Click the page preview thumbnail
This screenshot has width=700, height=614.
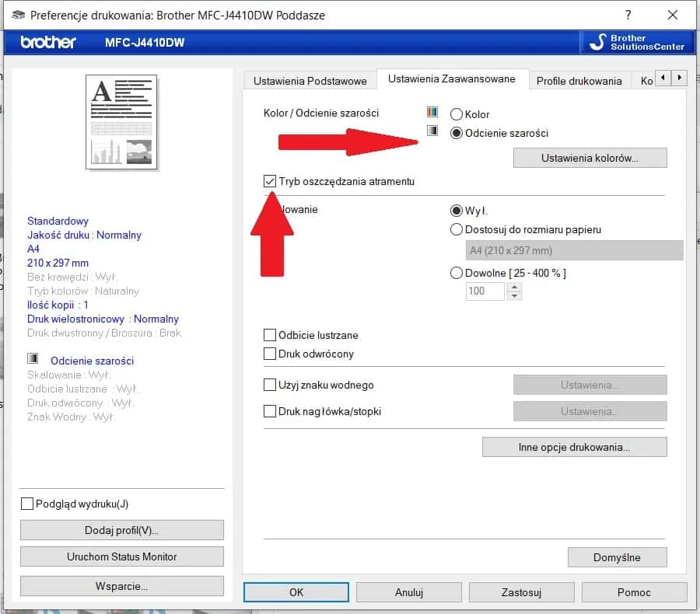tap(121, 121)
